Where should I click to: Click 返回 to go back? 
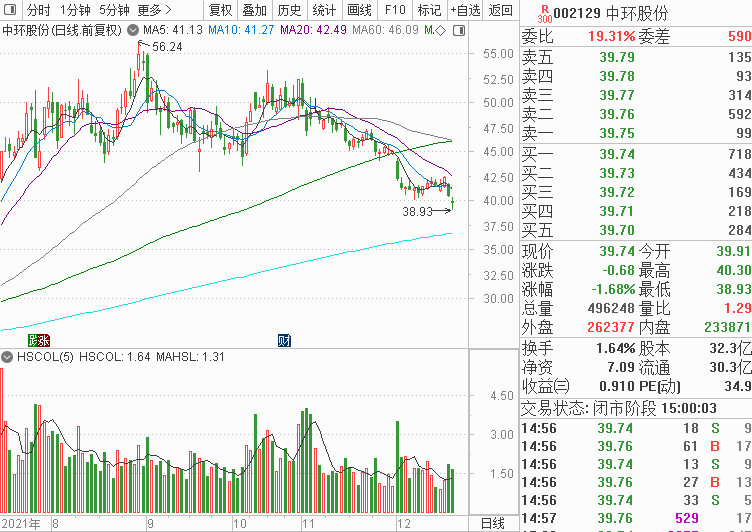[501, 10]
